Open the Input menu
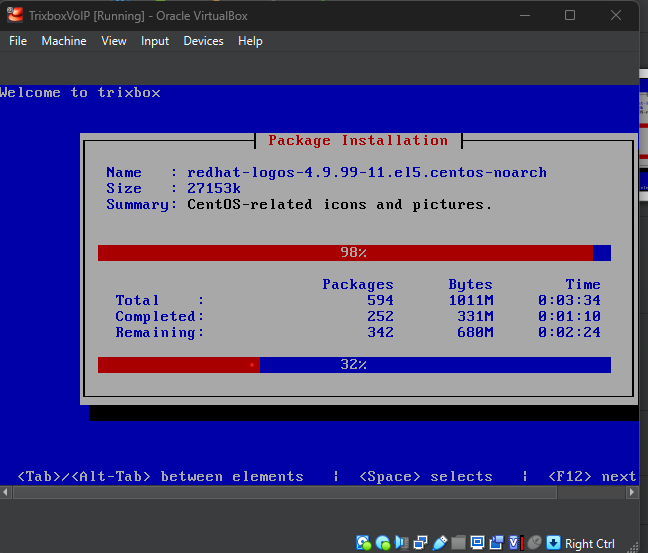Image resolution: width=648 pixels, height=553 pixels. [155, 41]
